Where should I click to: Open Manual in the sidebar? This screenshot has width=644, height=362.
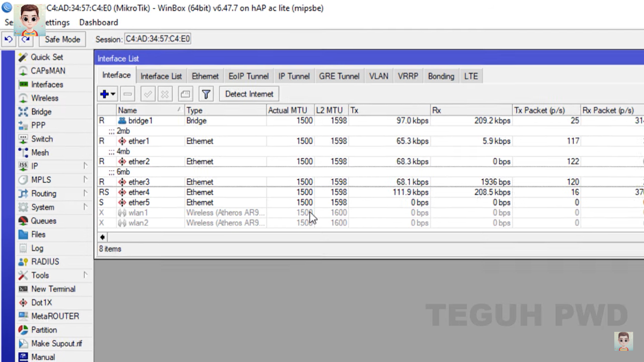[43, 357]
